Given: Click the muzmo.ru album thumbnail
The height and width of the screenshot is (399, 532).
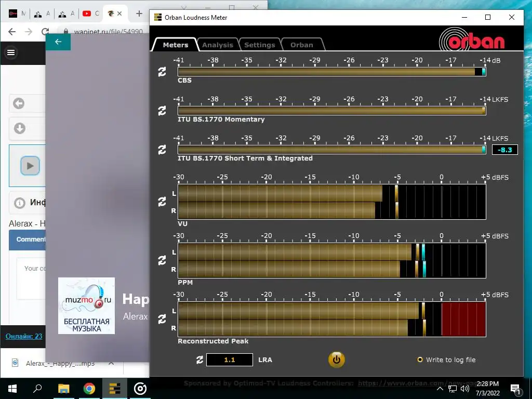Looking at the screenshot, I should [x=87, y=305].
